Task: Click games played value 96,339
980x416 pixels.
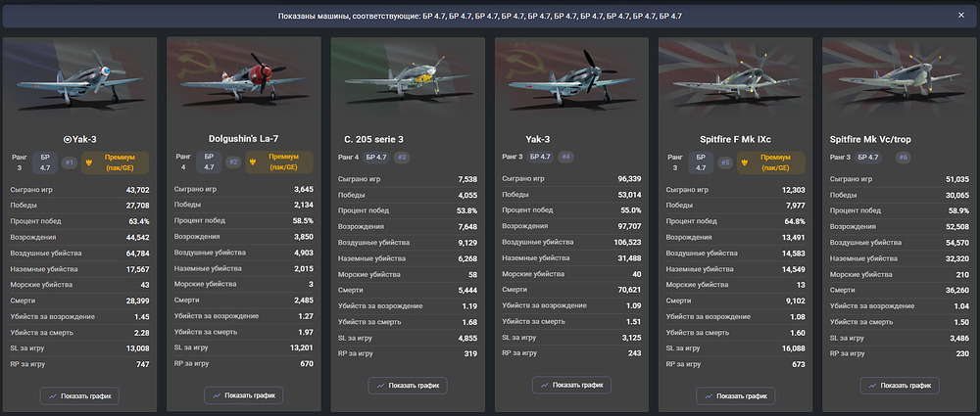Action: tap(629, 179)
